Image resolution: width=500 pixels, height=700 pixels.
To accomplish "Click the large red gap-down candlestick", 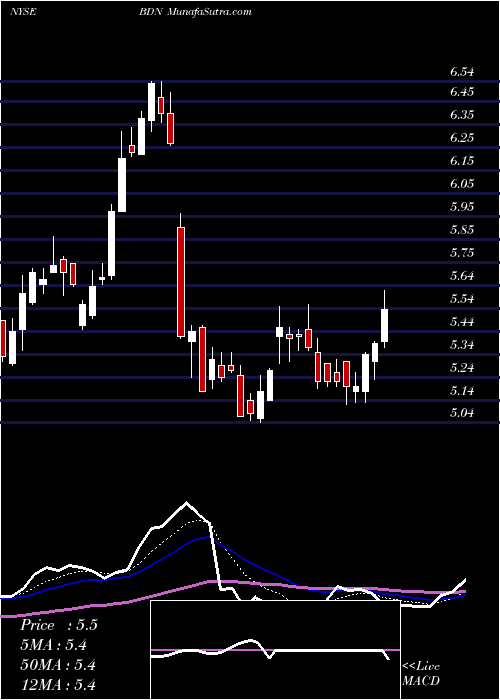I will (x=181, y=281).
